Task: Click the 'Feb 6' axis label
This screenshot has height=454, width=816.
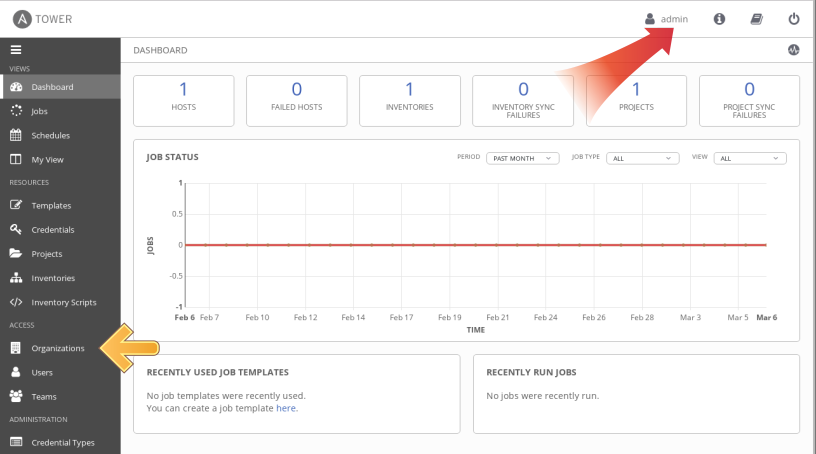Action: [185, 317]
